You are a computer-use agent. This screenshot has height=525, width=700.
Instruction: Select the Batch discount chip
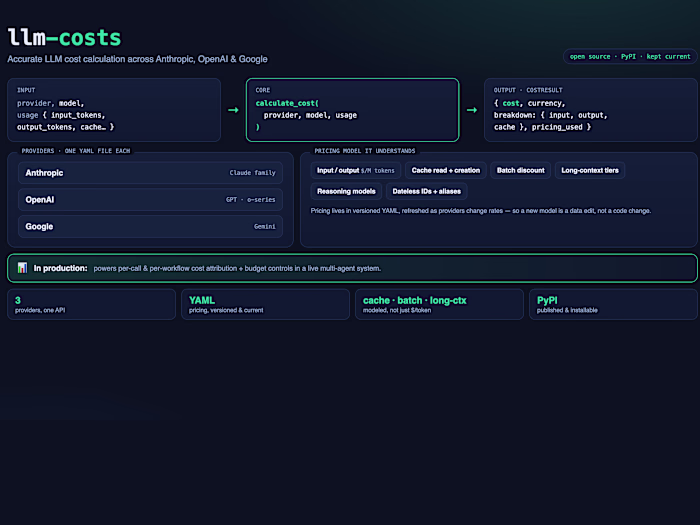[521, 171]
